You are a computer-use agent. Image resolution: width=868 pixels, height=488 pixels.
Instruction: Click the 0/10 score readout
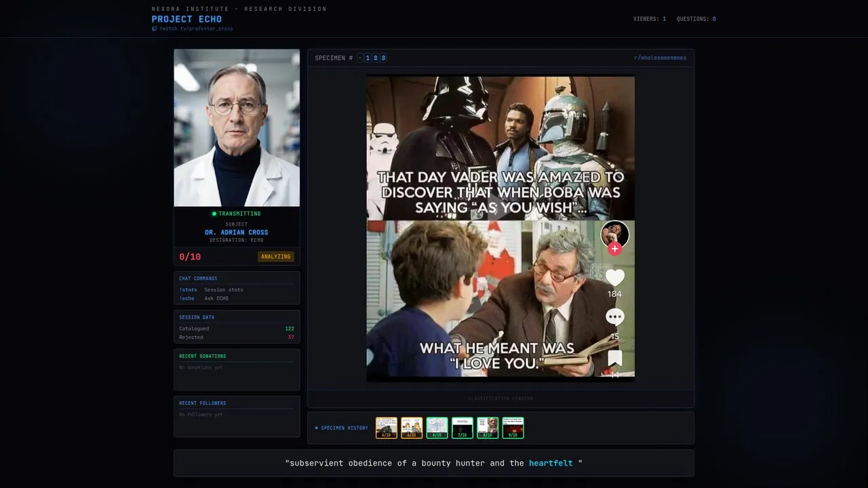pos(190,257)
